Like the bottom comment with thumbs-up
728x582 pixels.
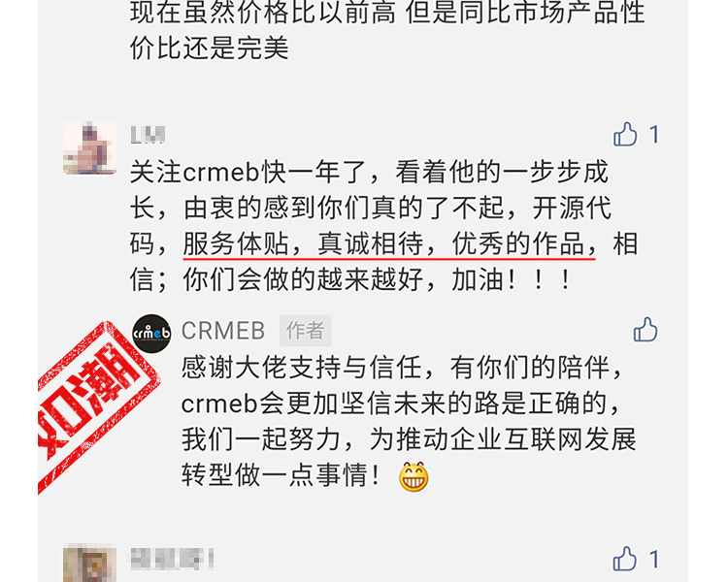pyautogui.click(x=625, y=559)
